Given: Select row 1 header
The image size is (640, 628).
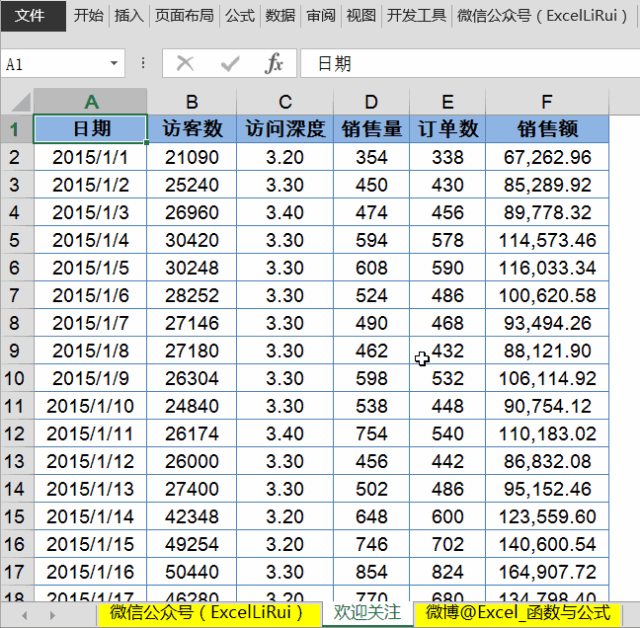Looking at the screenshot, I should (x=17, y=129).
